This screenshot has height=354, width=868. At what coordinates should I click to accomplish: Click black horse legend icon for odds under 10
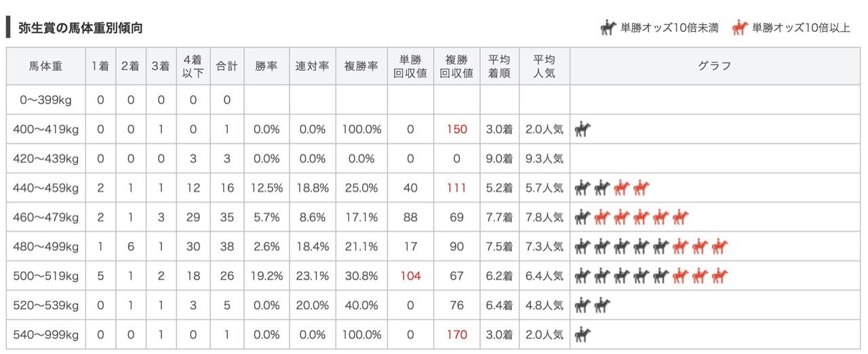point(608,28)
